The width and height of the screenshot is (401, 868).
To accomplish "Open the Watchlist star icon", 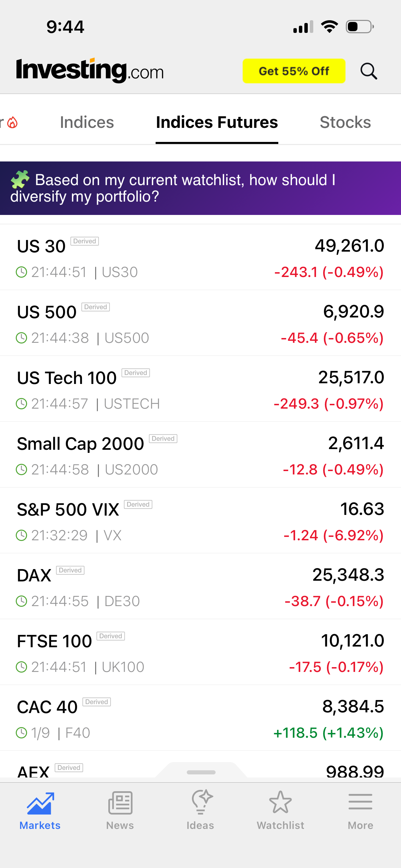I will point(280,803).
